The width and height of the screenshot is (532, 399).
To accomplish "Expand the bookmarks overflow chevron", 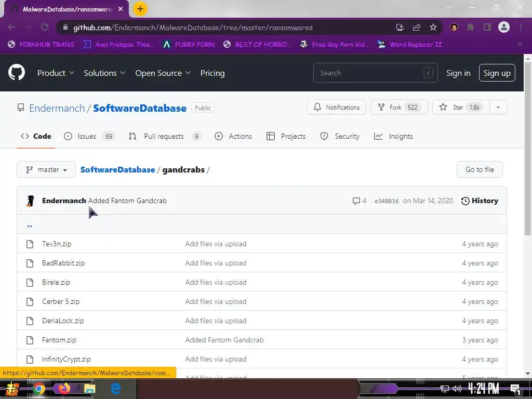I will (x=520, y=44).
